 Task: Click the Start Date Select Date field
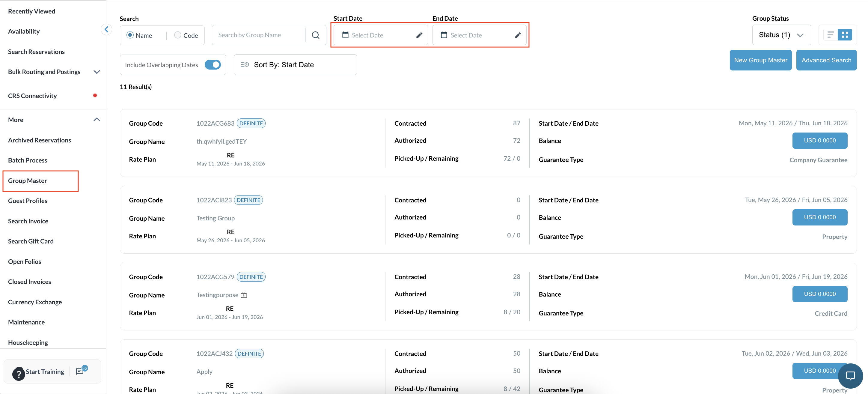point(380,35)
